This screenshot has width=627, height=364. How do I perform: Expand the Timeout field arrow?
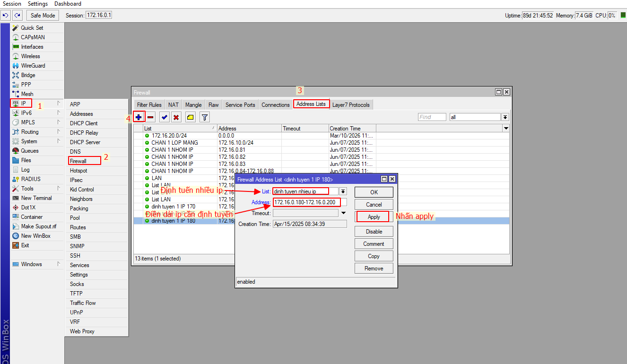343,213
